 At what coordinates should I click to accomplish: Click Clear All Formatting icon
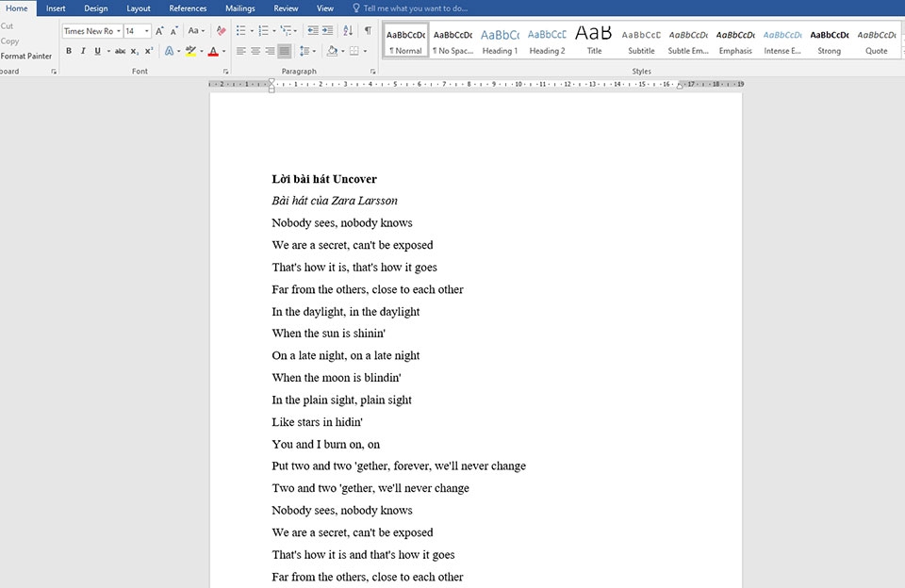pyautogui.click(x=221, y=30)
